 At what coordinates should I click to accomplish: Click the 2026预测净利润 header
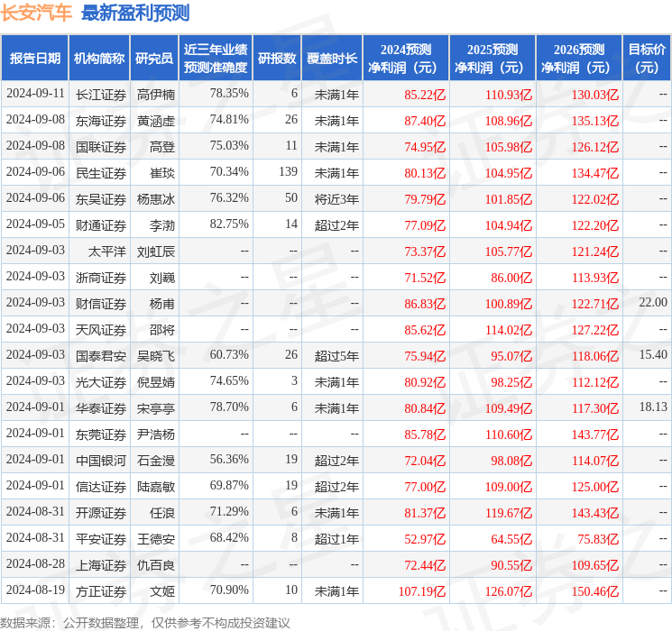579,58
